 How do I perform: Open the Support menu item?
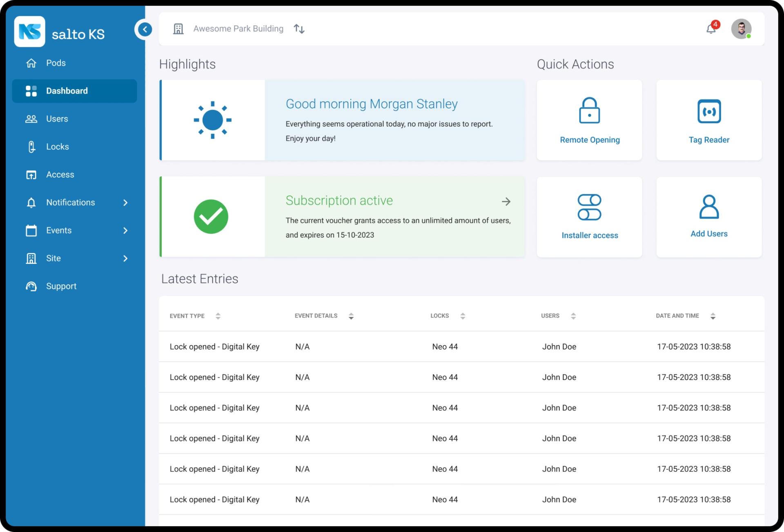coord(61,286)
